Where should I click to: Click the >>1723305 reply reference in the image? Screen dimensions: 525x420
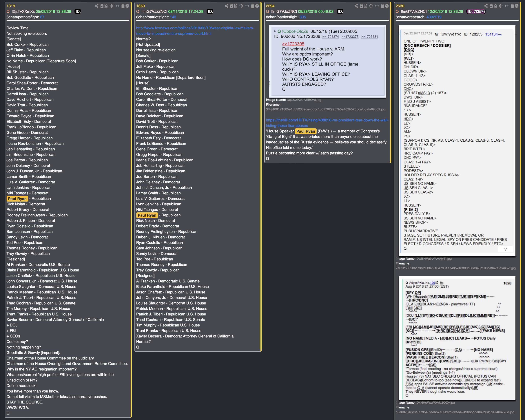pyautogui.click(x=293, y=44)
